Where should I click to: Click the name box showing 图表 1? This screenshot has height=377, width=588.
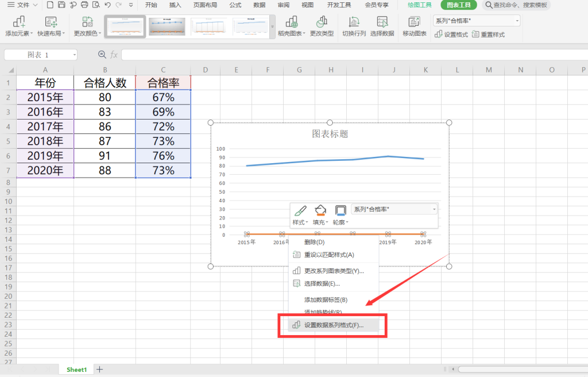pos(41,55)
